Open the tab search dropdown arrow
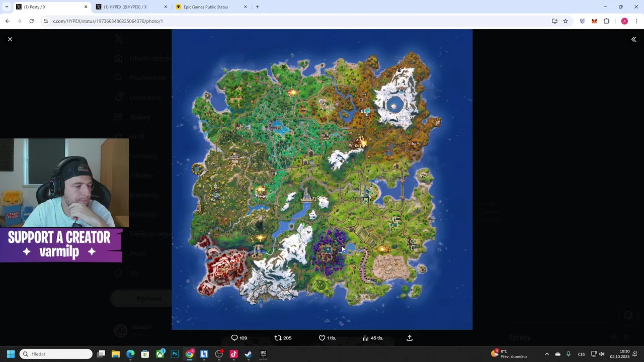 6,7
